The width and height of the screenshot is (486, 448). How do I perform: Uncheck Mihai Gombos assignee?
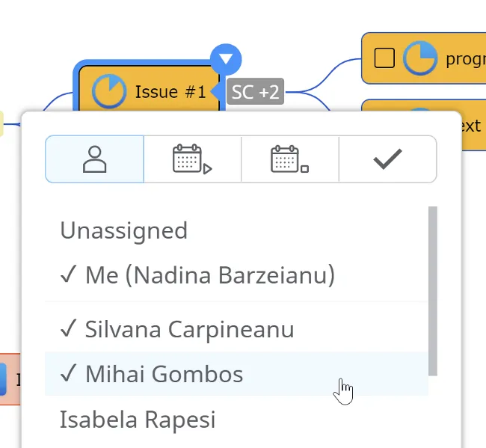tap(153, 374)
